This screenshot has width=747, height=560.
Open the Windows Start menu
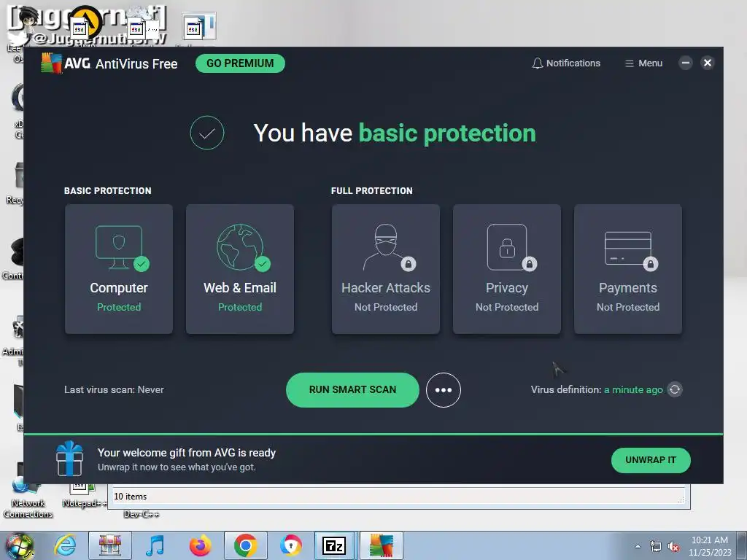(19, 545)
